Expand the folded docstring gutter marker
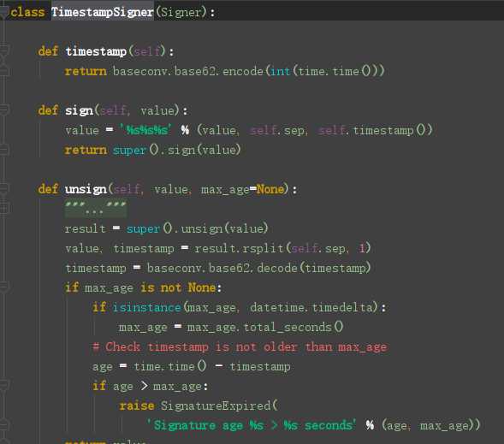The width and height of the screenshot is (504, 444). tap(4, 209)
